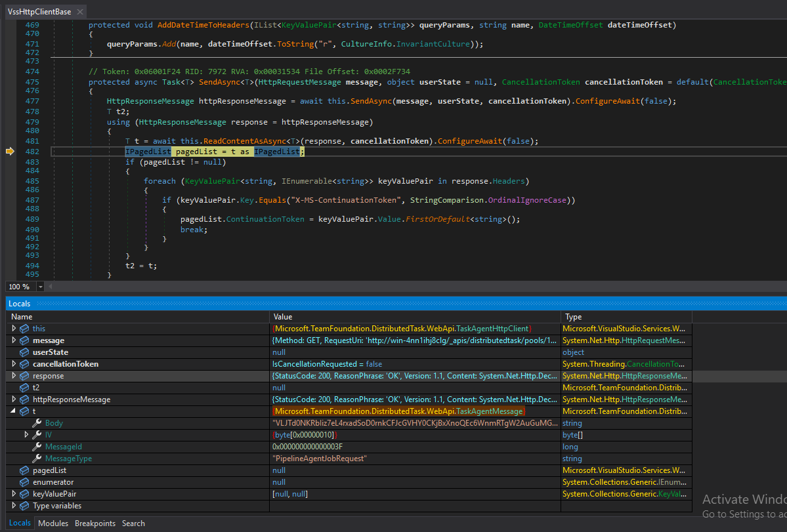Open the 100 % zoom dropdown

click(x=41, y=287)
